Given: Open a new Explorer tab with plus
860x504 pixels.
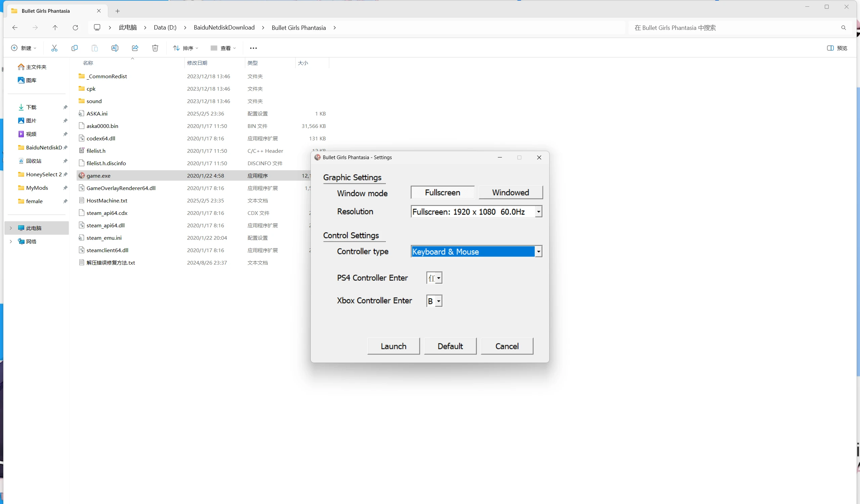Looking at the screenshot, I should click(117, 11).
